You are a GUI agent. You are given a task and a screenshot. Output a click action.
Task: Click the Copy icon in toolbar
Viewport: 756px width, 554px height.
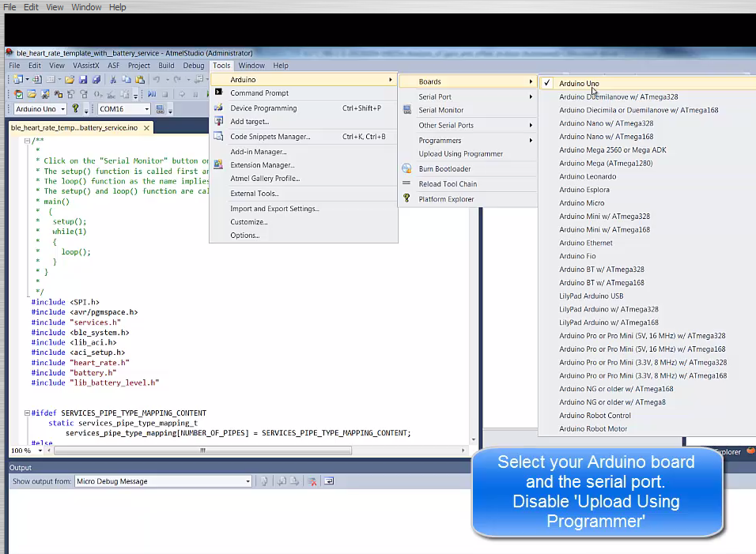coord(127,80)
